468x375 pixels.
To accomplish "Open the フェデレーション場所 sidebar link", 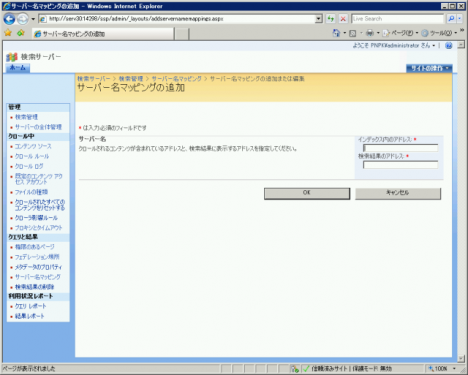I will (37, 257).
